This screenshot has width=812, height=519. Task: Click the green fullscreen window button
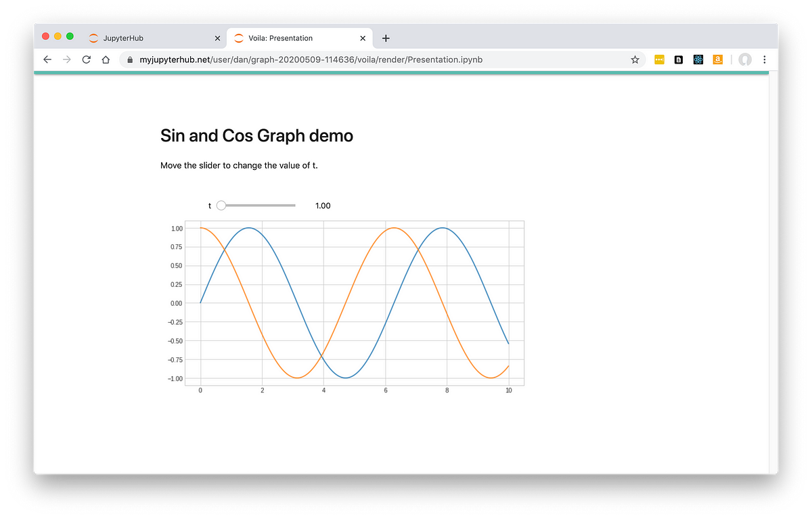tap(70, 36)
